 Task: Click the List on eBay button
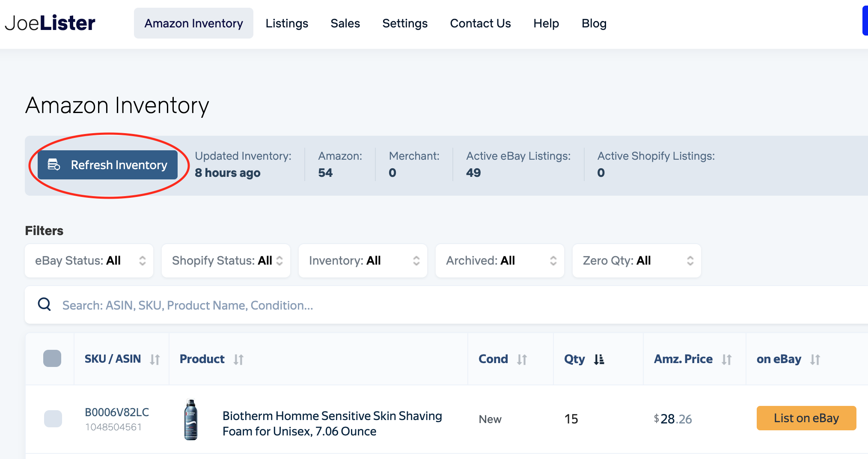(x=806, y=418)
